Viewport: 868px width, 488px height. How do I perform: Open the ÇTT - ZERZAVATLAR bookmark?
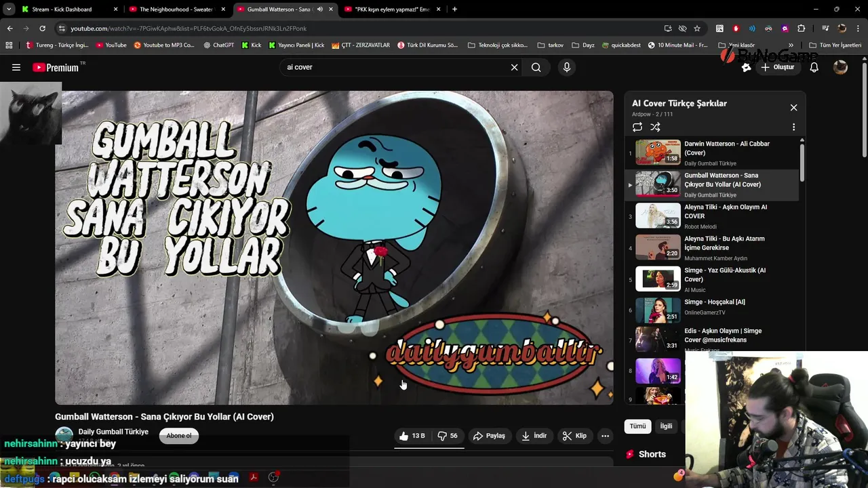[361, 45]
